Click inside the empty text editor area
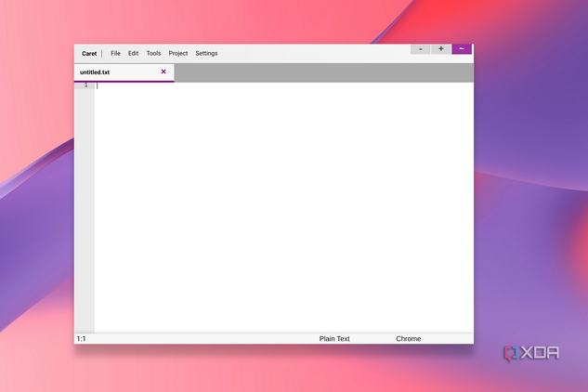Image resolution: width=588 pixels, height=392 pixels. point(284,207)
